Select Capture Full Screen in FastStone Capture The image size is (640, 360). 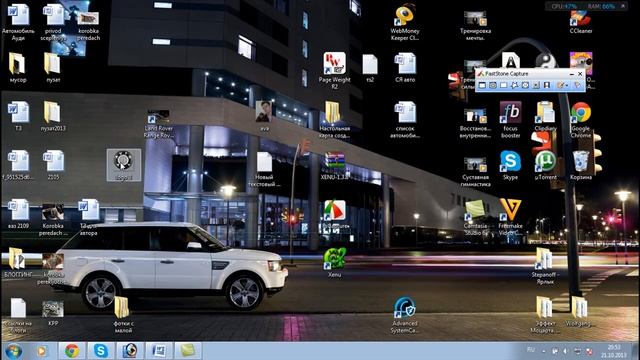[525, 85]
